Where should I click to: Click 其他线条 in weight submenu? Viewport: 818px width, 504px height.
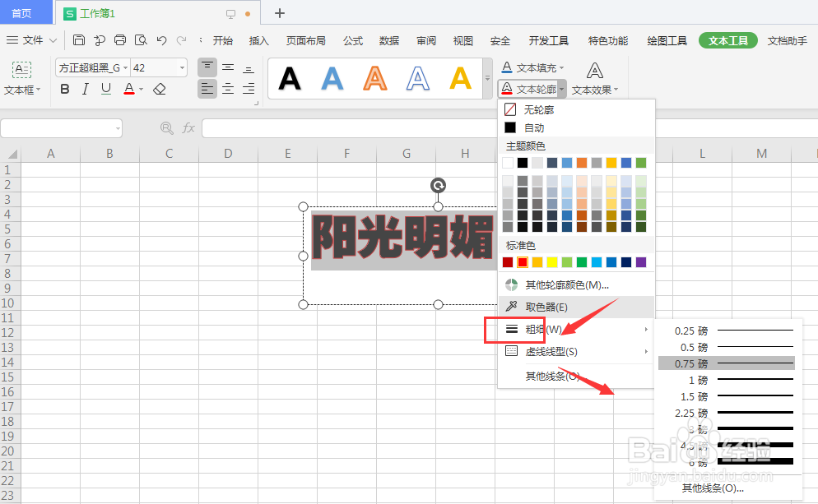pyautogui.click(x=712, y=488)
